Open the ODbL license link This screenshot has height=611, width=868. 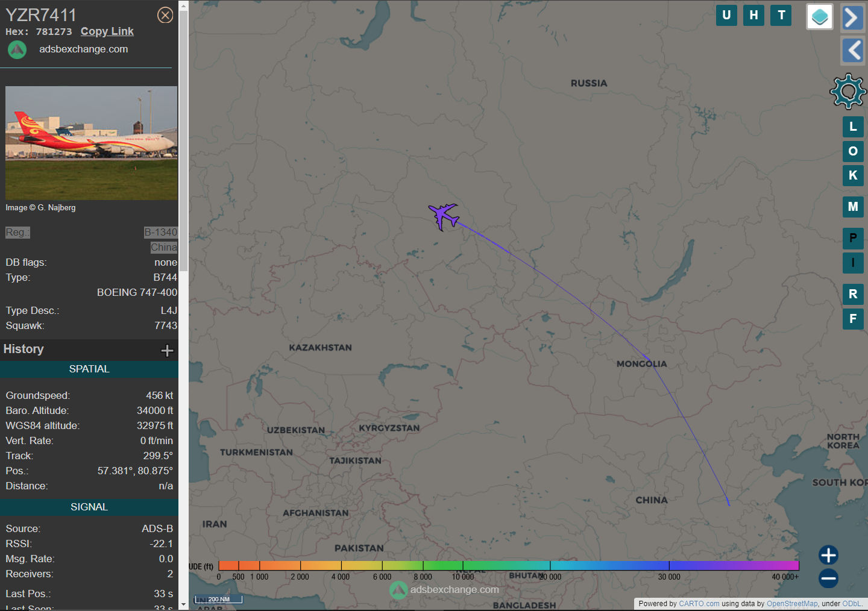(x=852, y=604)
